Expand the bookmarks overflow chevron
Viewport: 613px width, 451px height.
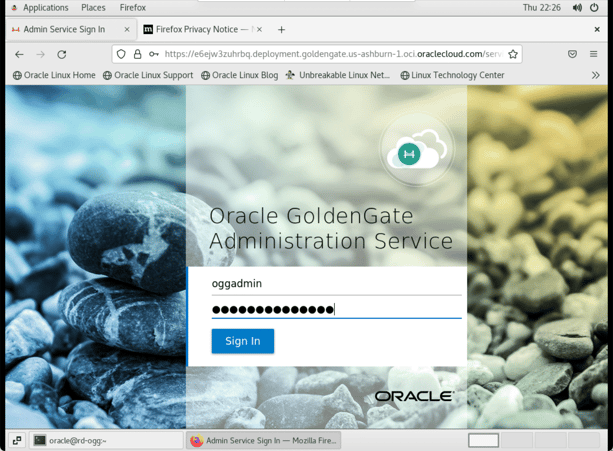(x=596, y=75)
